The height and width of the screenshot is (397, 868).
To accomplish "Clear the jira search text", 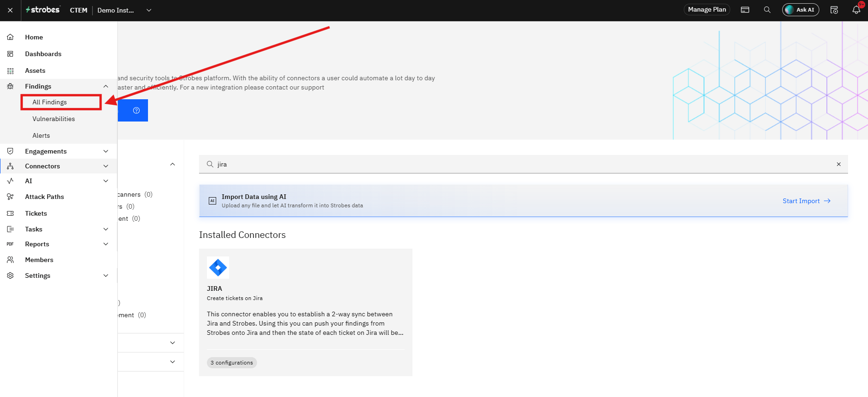I will coord(839,164).
